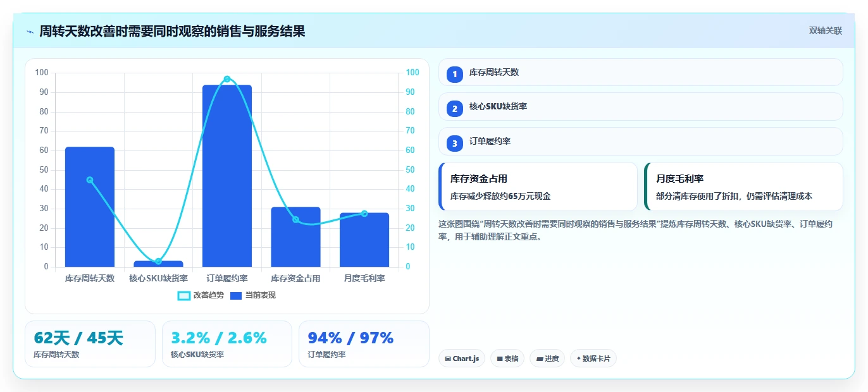Click the 当前表现 legend blue swatch
868x392 pixels.
pos(236,296)
